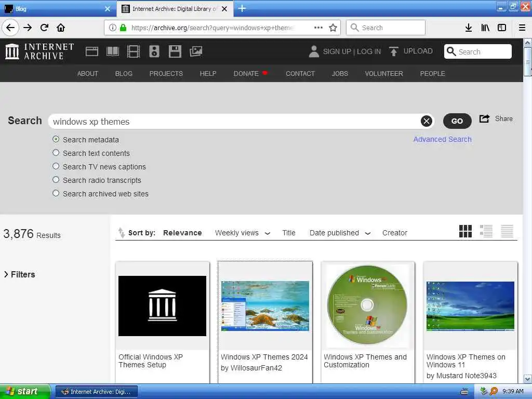Viewport: 532px width, 399px height.
Task: Click the user avatar icon
Action: tap(314, 51)
